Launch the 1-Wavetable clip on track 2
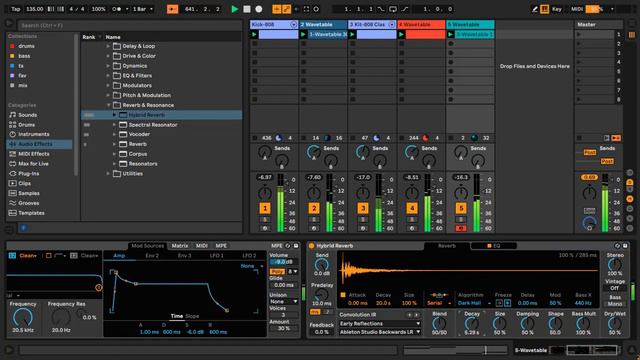This screenshot has width=640, height=360. click(x=303, y=35)
